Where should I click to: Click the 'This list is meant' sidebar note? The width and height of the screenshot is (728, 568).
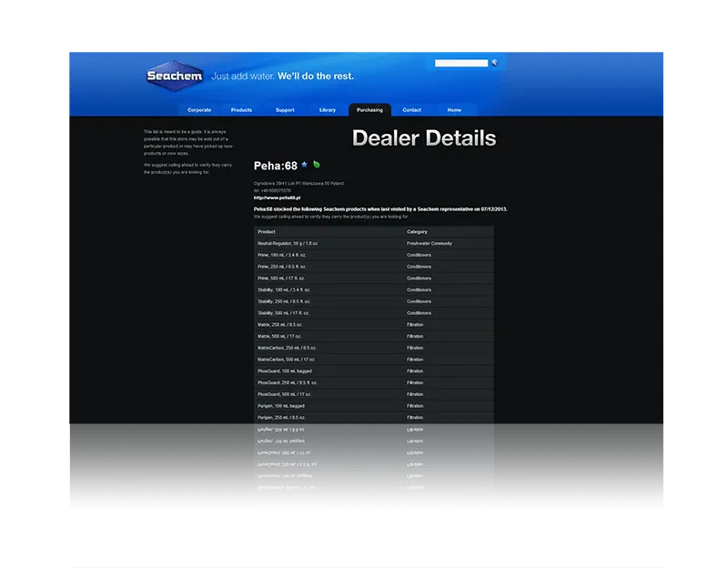[x=188, y=143]
